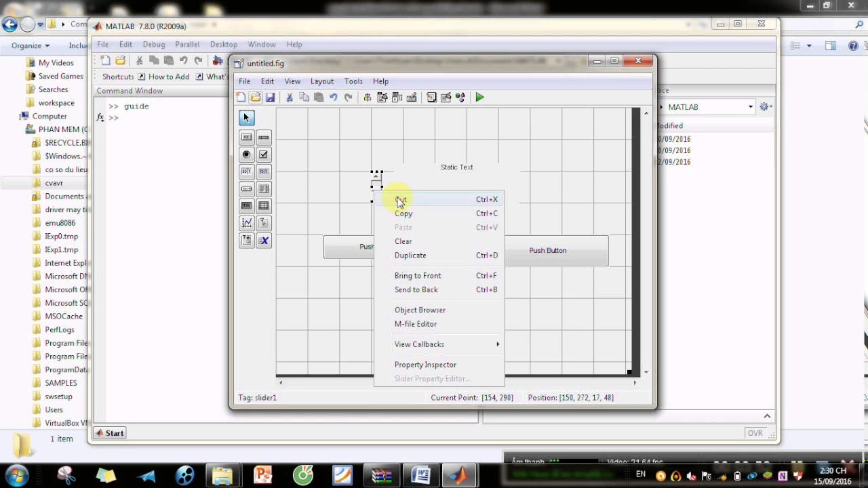Choose Cut from the context menu

tap(439, 200)
